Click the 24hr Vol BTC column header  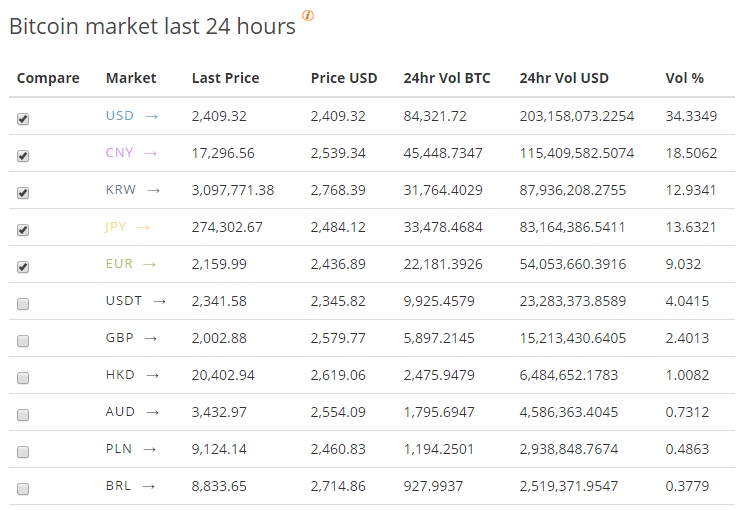pyautogui.click(x=447, y=78)
